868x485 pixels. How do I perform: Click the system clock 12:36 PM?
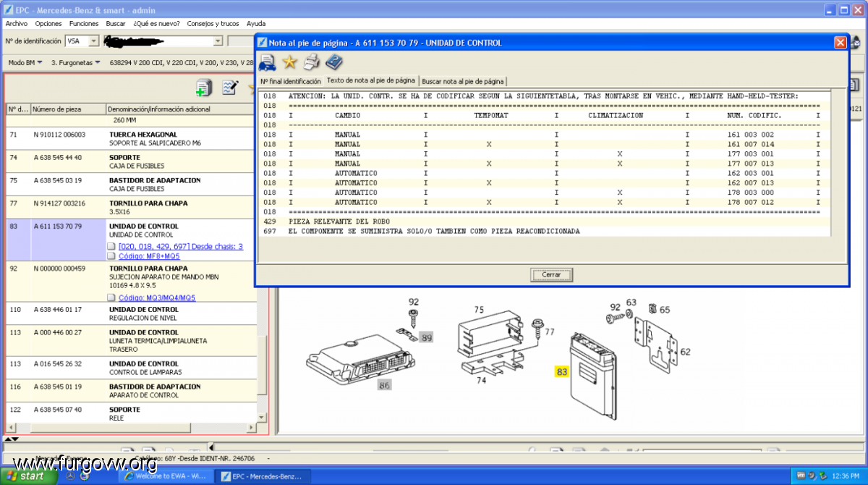(846, 476)
